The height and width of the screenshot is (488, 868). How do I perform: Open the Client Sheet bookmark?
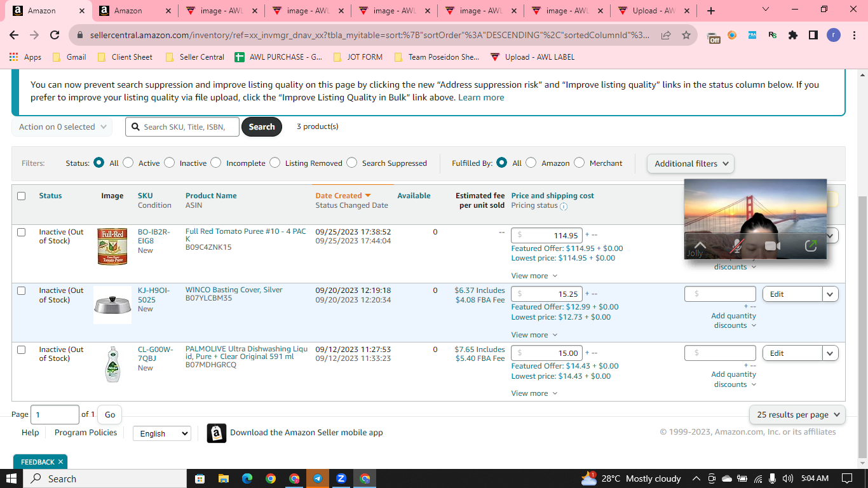click(125, 57)
